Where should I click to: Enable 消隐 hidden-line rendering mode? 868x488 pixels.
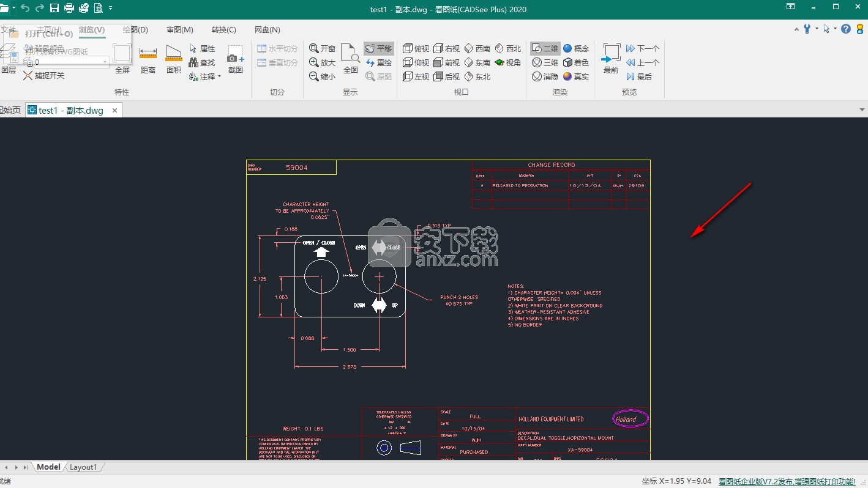coord(545,76)
